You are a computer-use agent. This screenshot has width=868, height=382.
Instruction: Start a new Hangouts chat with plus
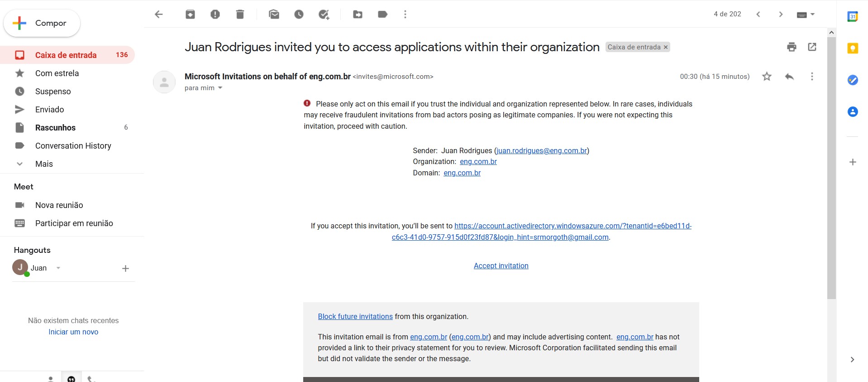(126, 268)
